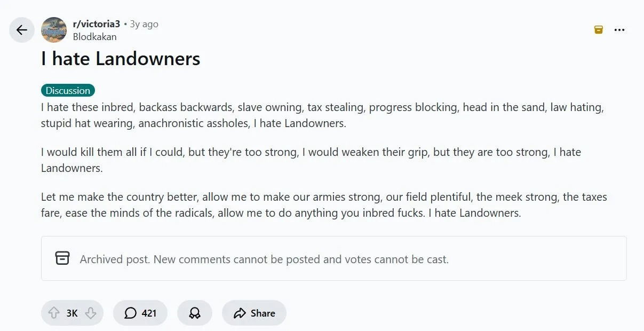
Task: Click the Share button
Action: coord(255,313)
